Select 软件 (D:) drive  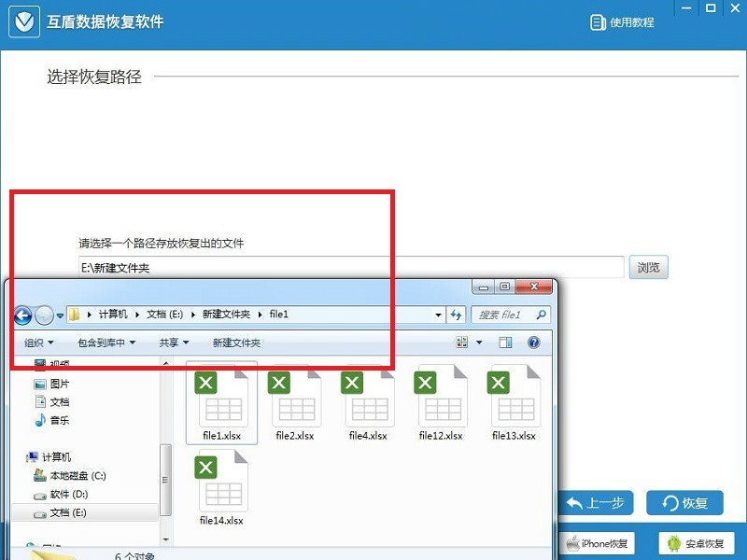(x=61, y=495)
